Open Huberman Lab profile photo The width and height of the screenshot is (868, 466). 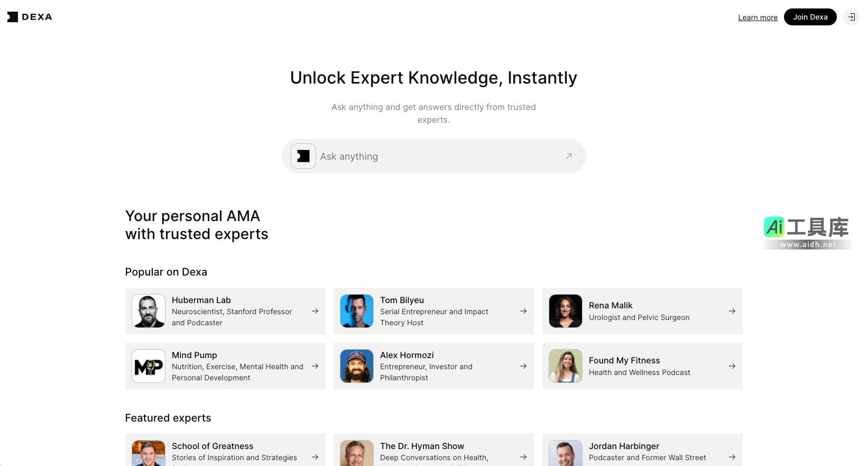[x=149, y=311]
